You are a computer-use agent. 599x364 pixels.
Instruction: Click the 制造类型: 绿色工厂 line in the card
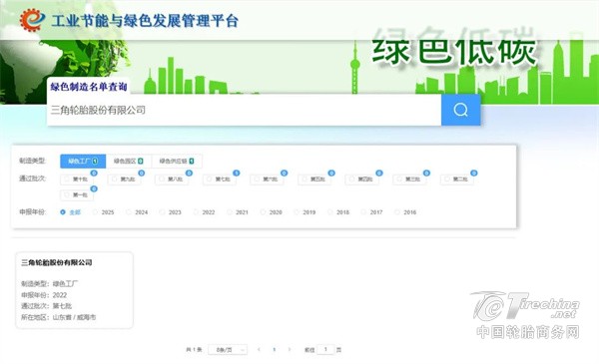(x=50, y=284)
